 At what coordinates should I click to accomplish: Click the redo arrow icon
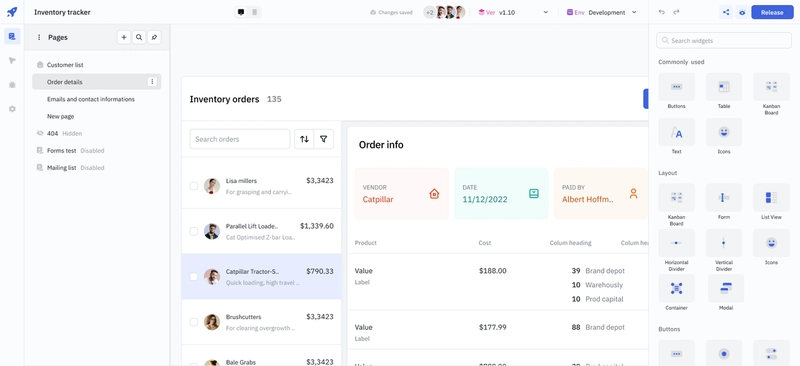coord(677,12)
